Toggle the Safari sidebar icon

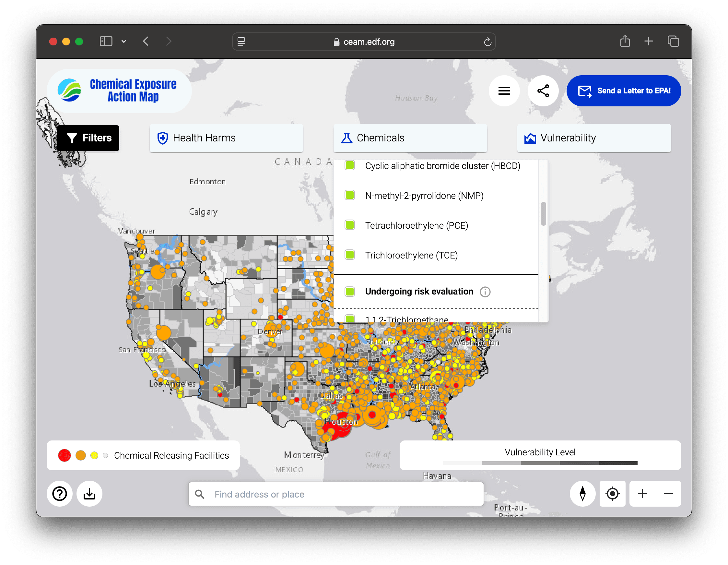tap(106, 42)
